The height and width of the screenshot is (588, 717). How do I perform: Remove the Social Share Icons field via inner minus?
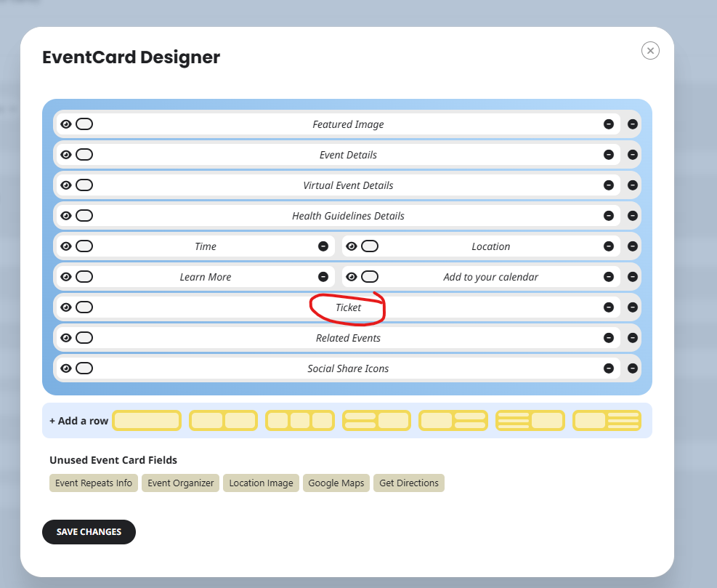(609, 368)
